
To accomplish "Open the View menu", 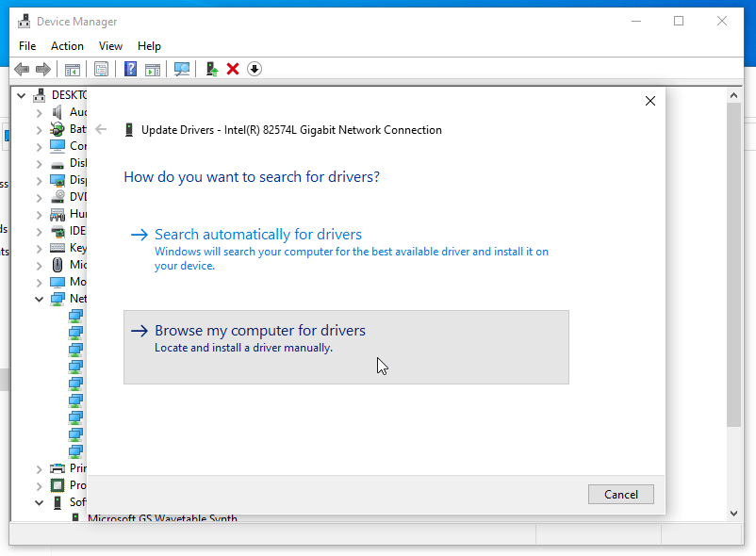I will pos(110,46).
